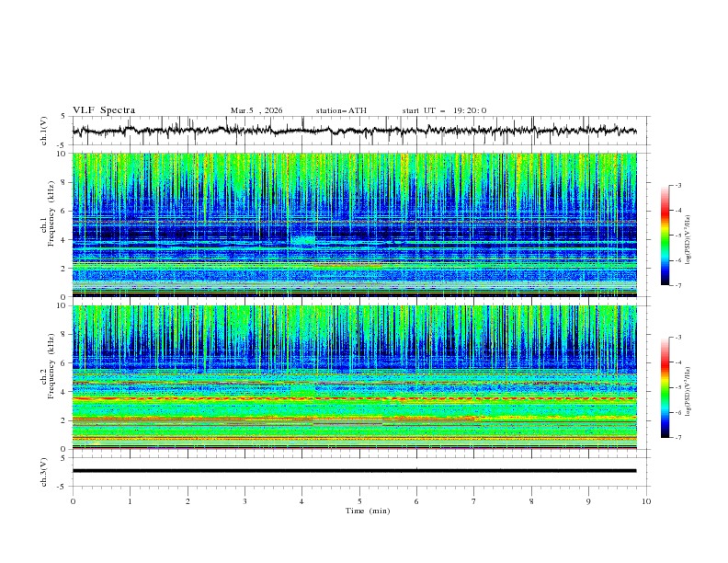This screenshot has height=563, width=728.
Task: Click inside the ch.1 spectrogram panel
Action: [x=354, y=224]
